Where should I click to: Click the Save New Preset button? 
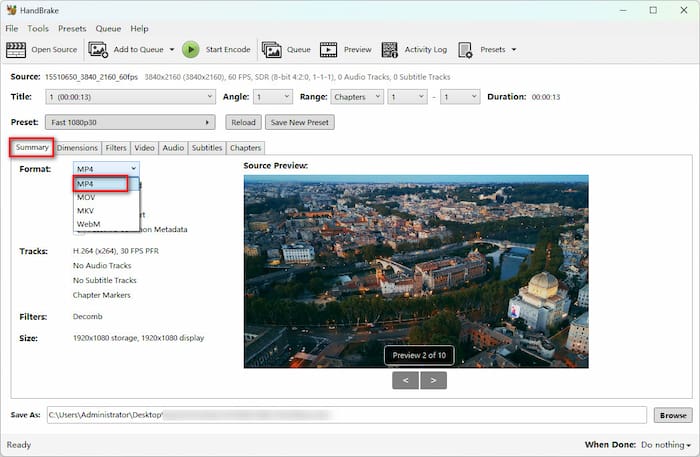pos(300,122)
